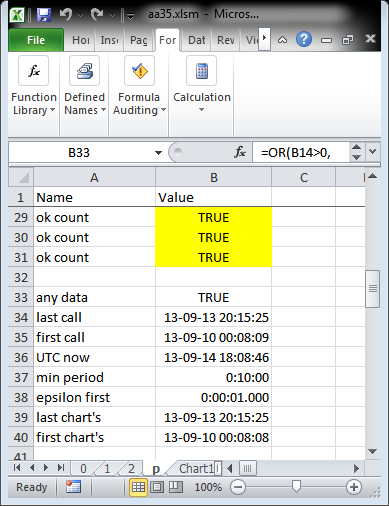Screen dimensions: 389x506
Task: Click the zoom slider handle
Action: coord(296,487)
